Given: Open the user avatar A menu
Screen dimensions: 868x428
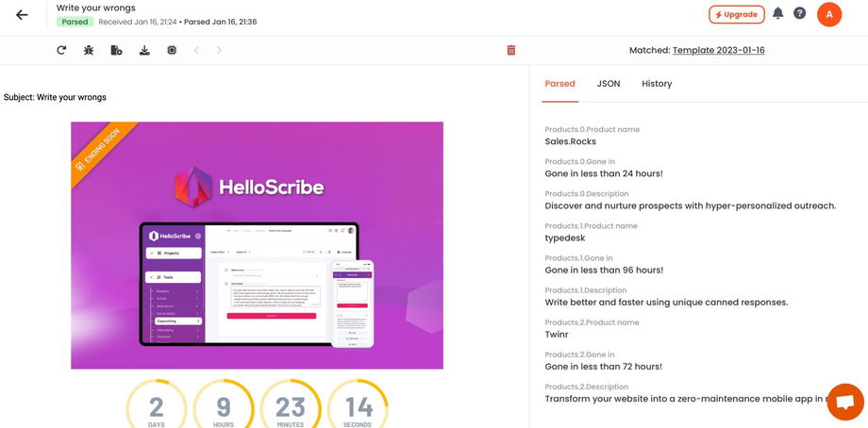Looking at the screenshot, I should (829, 15).
